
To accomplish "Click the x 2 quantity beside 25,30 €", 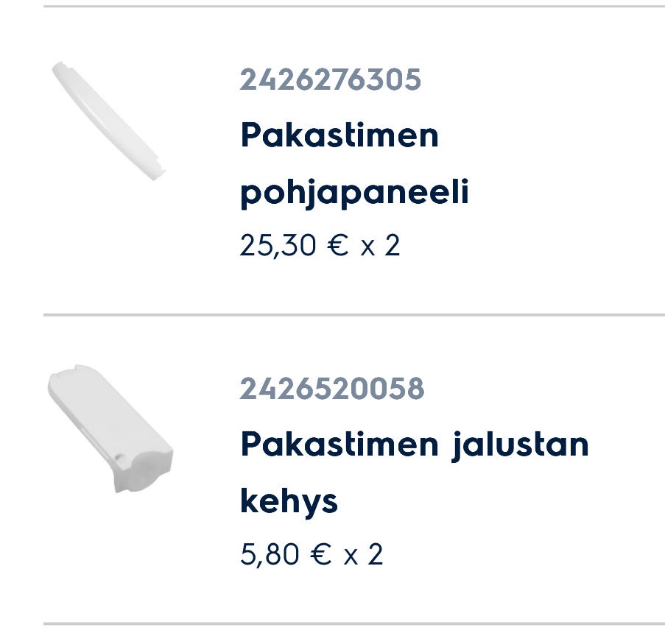I will click(380, 245).
